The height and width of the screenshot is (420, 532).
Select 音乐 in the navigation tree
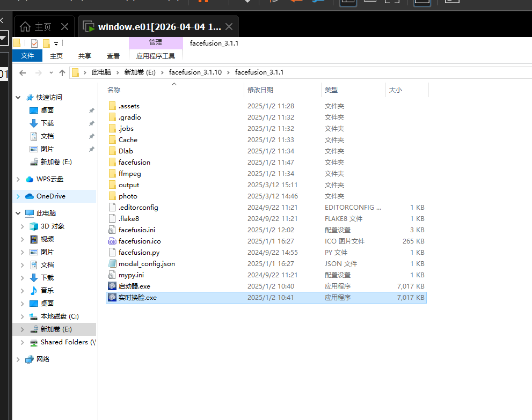tap(47, 291)
